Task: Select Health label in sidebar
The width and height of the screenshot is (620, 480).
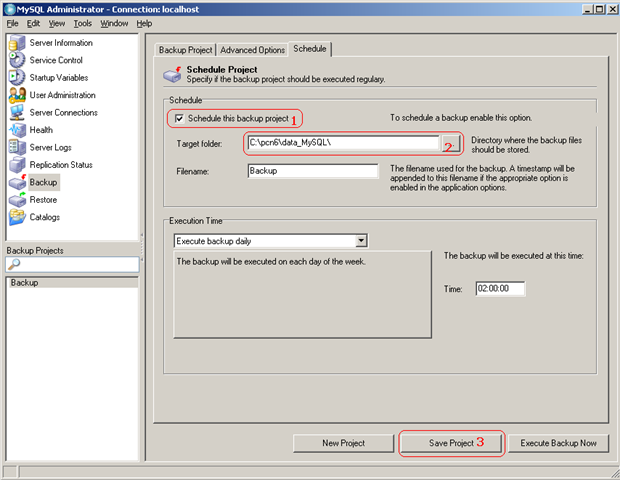Action: pos(41,130)
